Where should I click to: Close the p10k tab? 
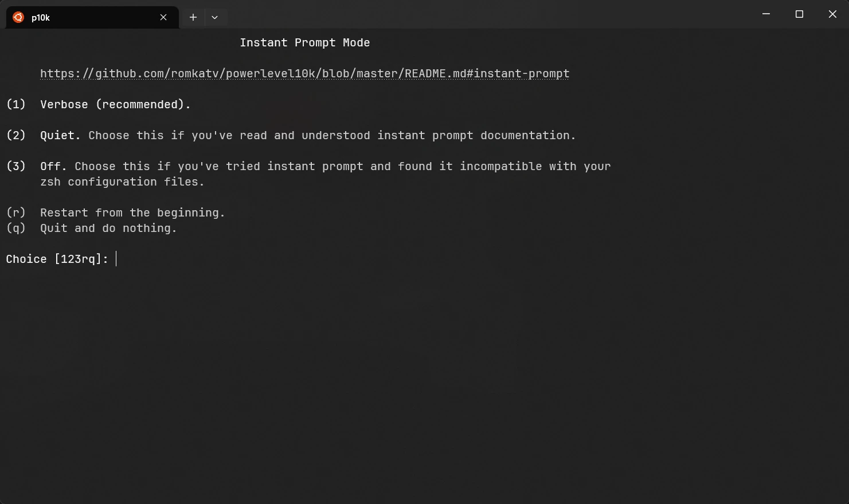163,17
